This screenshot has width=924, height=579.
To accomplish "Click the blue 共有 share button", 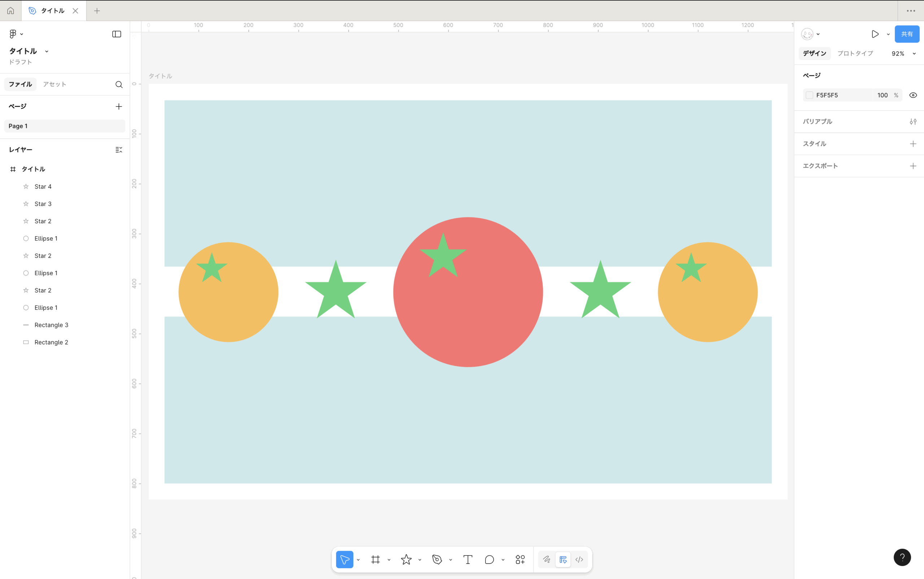I will click(906, 34).
